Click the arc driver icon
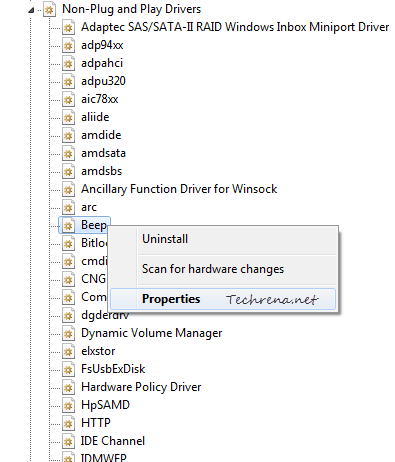The image size is (395, 462). click(68, 207)
